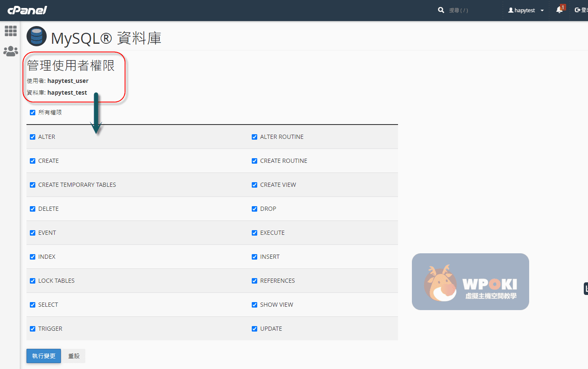Click the 重設 reset button
This screenshot has width=588, height=369.
(74, 356)
